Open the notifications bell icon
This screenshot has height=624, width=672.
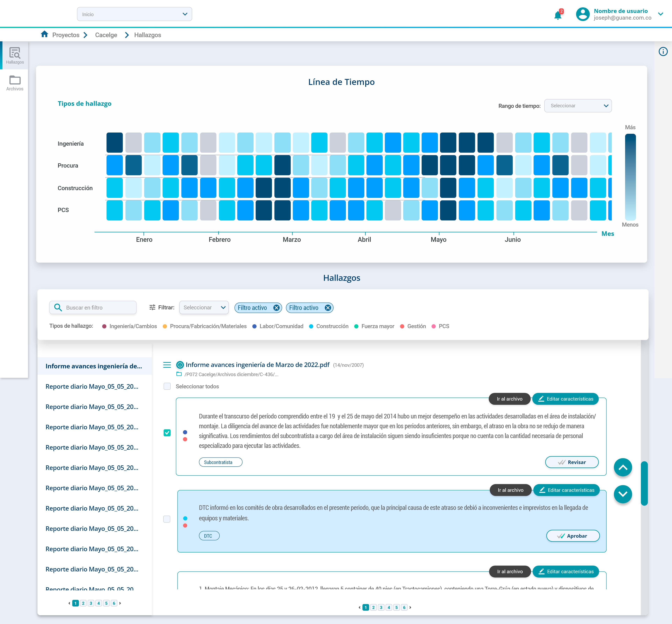pyautogui.click(x=558, y=15)
